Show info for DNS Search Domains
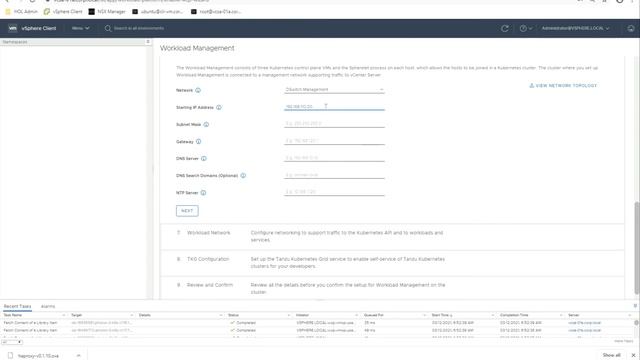The image size is (640, 360). coord(243,176)
